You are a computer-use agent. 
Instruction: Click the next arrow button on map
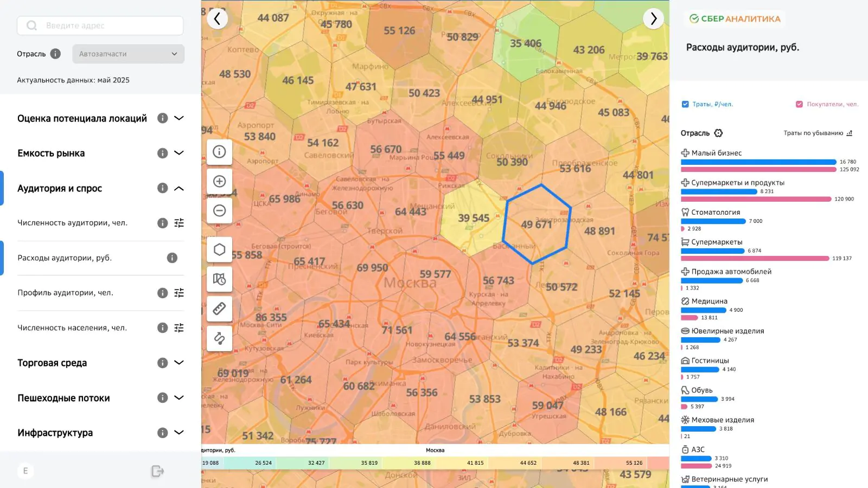[653, 19]
